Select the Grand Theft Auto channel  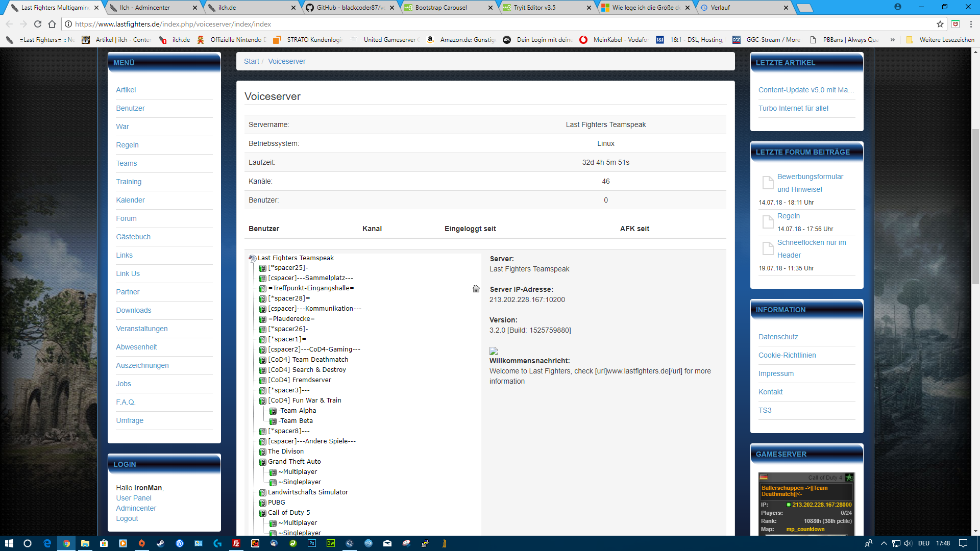click(294, 462)
